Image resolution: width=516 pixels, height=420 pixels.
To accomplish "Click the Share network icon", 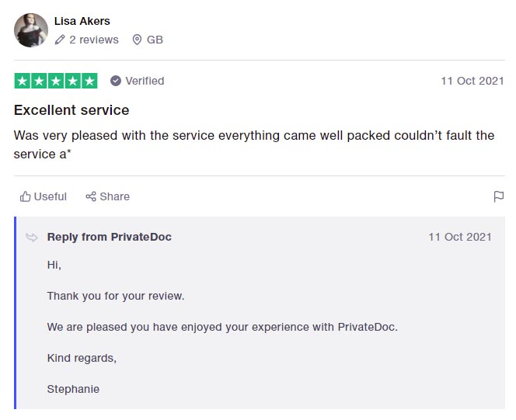I will (91, 196).
